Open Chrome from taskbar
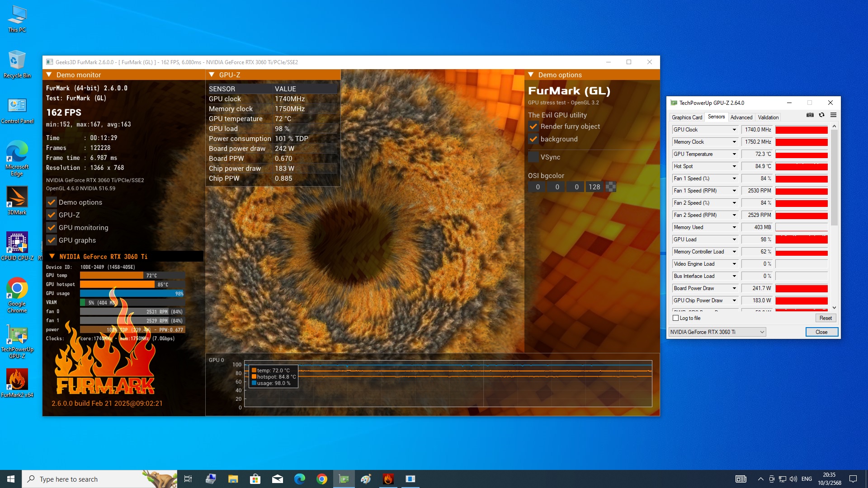 [322, 479]
